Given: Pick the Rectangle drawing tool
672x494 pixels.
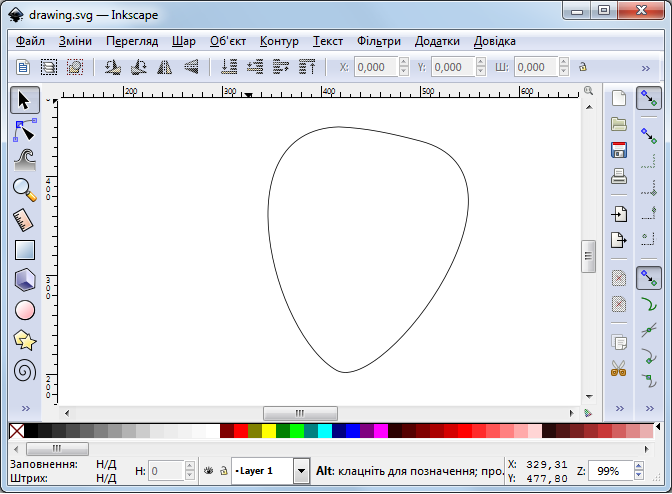Looking at the screenshot, I should click(x=25, y=250).
